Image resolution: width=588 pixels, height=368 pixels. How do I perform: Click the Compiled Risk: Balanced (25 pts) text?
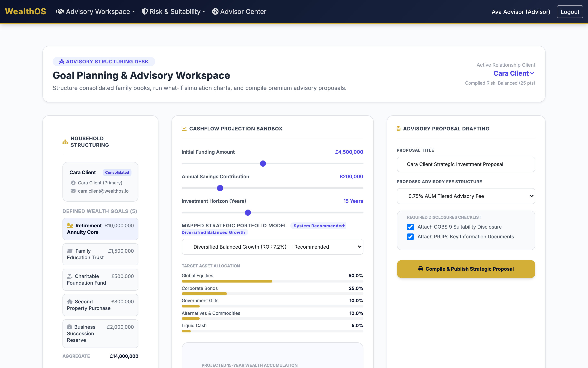(500, 83)
